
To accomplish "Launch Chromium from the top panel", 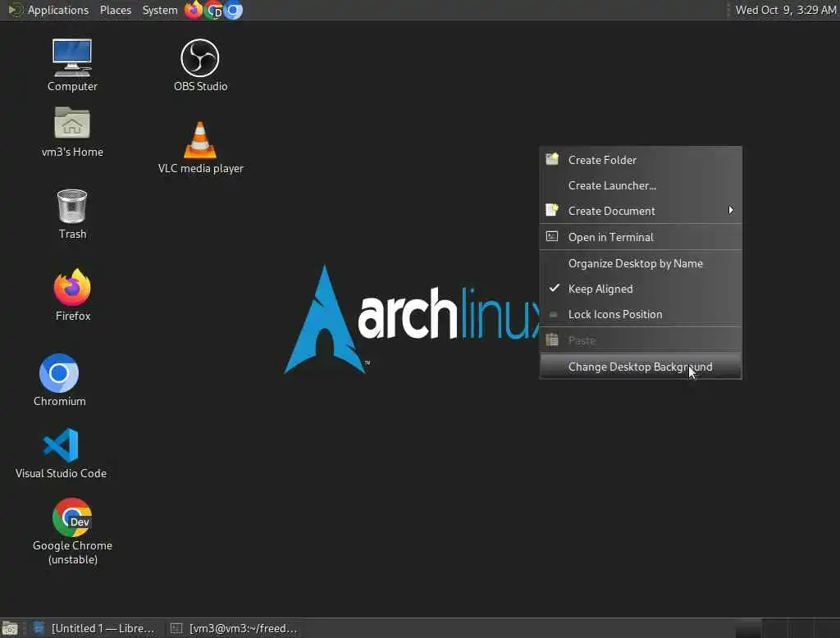I will (233, 10).
